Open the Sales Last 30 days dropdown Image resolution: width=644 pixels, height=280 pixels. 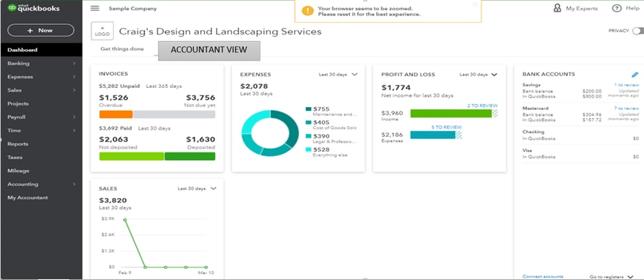click(x=197, y=188)
